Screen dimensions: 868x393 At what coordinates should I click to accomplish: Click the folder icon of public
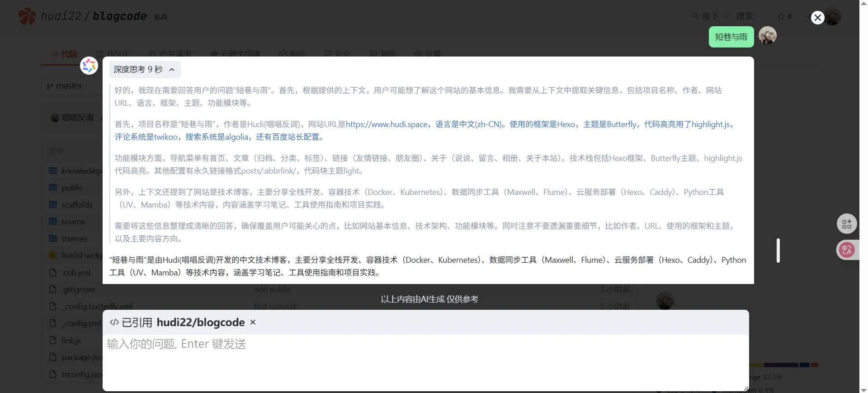coord(53,187)
